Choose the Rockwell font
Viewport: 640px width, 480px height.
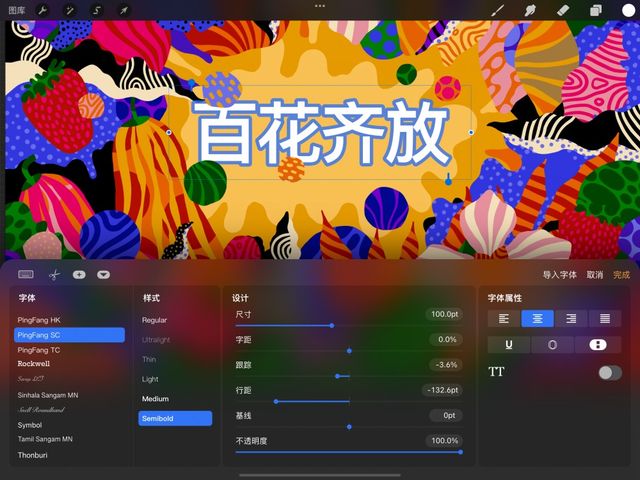[33, 364]
